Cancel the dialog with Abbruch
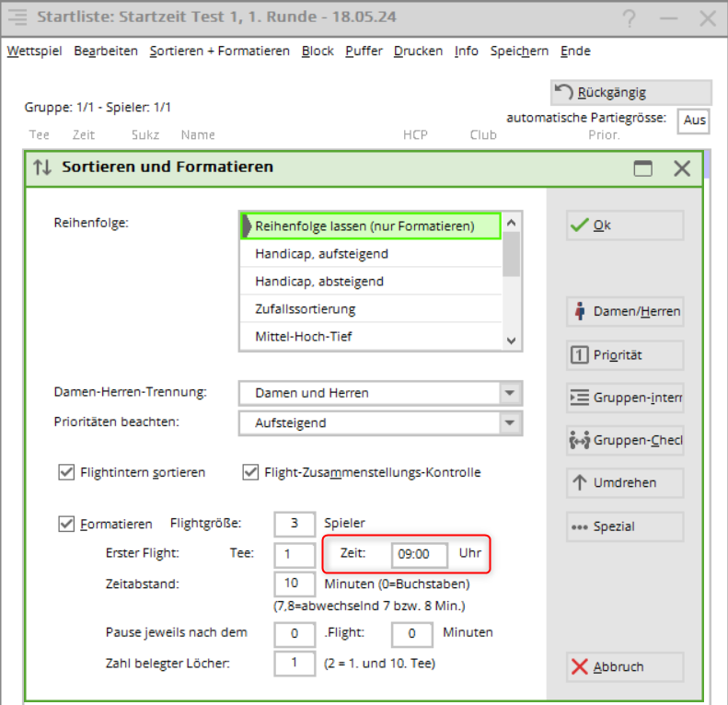The width and height of the screenshot is (728, 705). (x=625, y=666)
